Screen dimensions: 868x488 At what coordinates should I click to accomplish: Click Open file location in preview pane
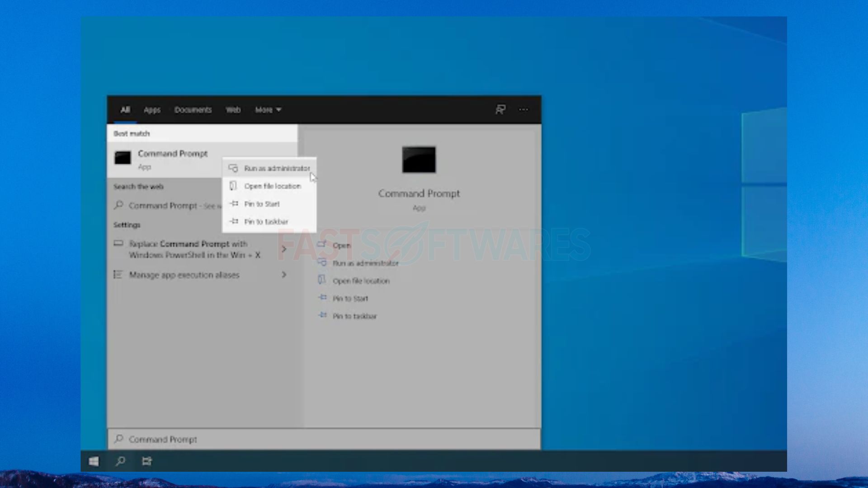point(361,281)
